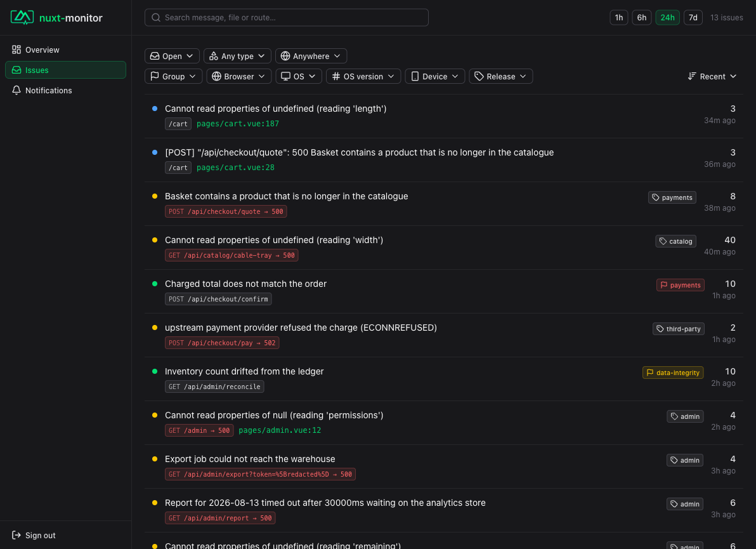Screen dimensions: 756x549
Task: Click the nuxt-monitor logo icon
Action: (x=22, y=17)
